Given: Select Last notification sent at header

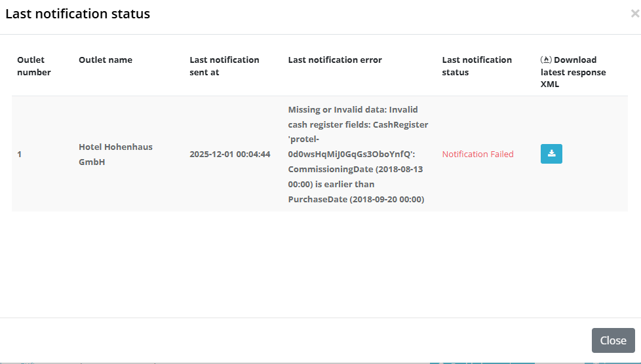Looking at the screenshot, I should (x=224, y=66).
